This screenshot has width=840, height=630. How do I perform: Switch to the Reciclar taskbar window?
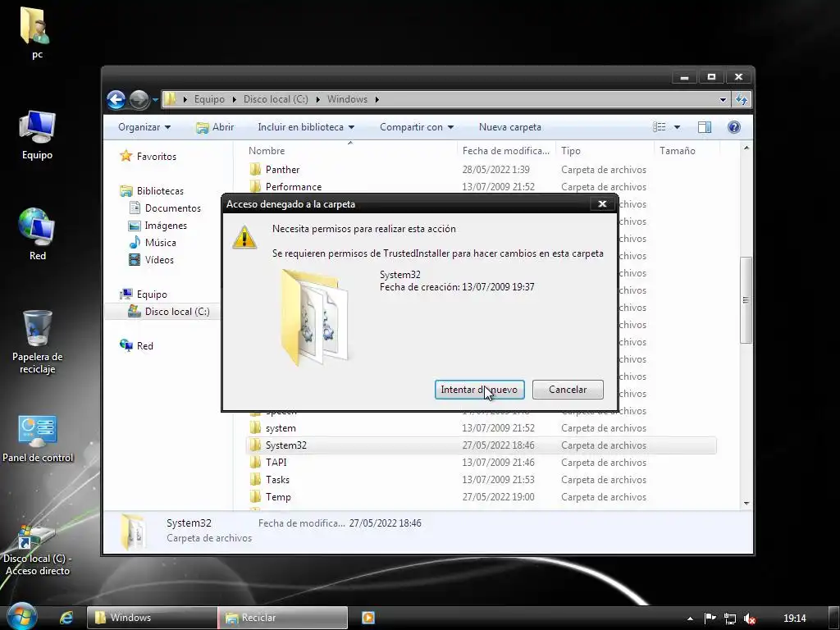[x=283, y=618]
